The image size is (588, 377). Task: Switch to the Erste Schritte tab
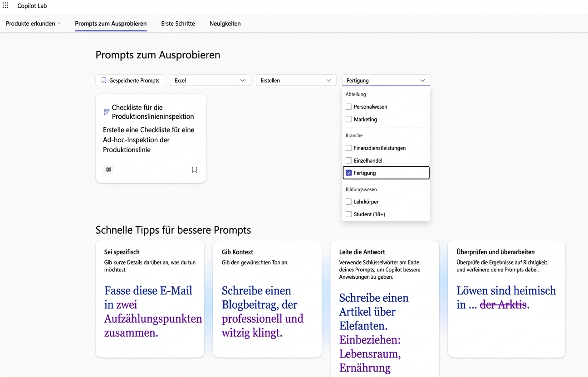178,23
